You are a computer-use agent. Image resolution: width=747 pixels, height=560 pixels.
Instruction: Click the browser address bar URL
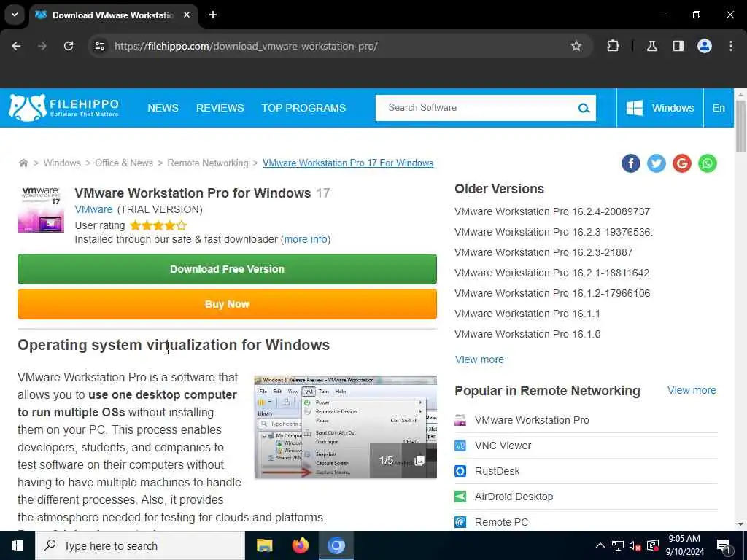[x=246, y=46]
